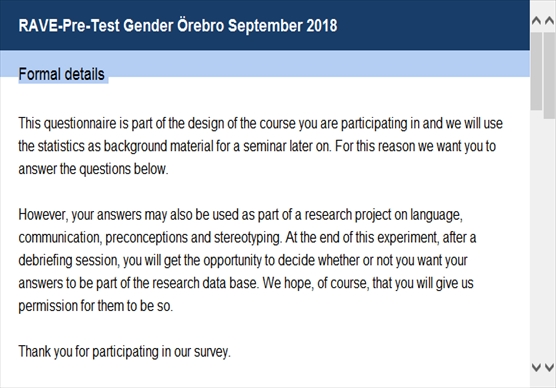Grab the inner scrollbar thumb

tap(536, 71)
